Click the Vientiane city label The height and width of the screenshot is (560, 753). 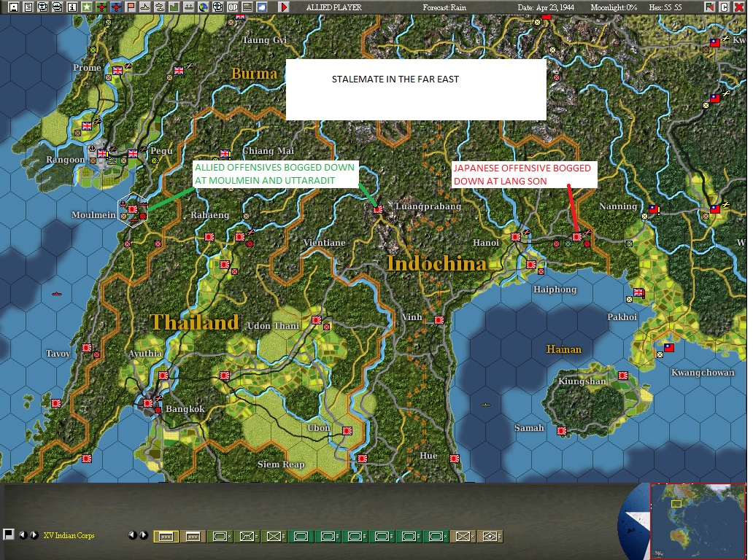coord(324,242)
